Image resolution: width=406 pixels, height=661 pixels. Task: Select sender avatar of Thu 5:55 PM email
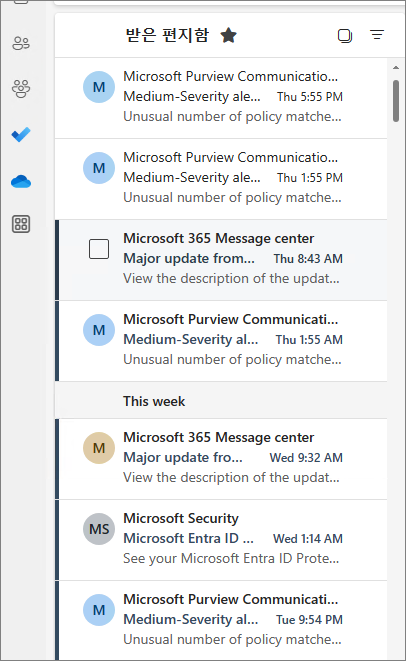[x=99, y=87]
